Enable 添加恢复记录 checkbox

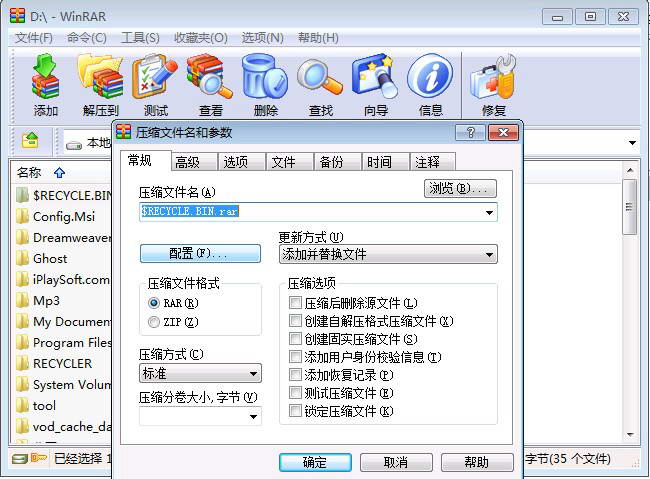pyautogui.click(x=295, y=374)
